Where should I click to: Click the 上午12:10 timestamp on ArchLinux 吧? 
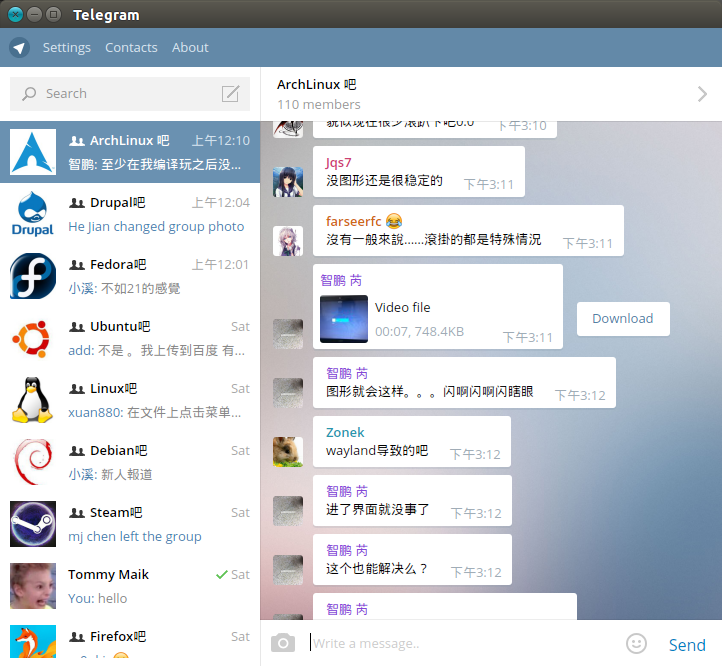pos(221,140)
